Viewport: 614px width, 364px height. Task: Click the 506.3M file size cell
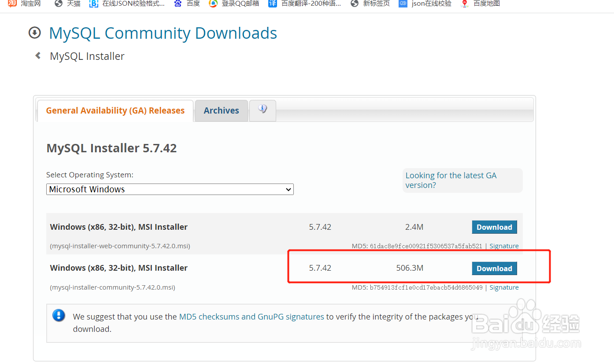pos(410,268)
